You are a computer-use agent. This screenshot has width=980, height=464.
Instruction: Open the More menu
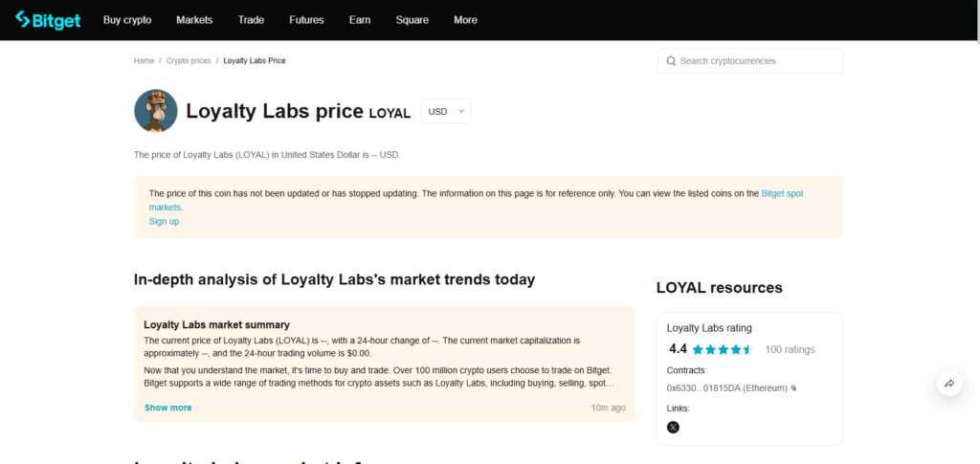click(x=466, y=20)
